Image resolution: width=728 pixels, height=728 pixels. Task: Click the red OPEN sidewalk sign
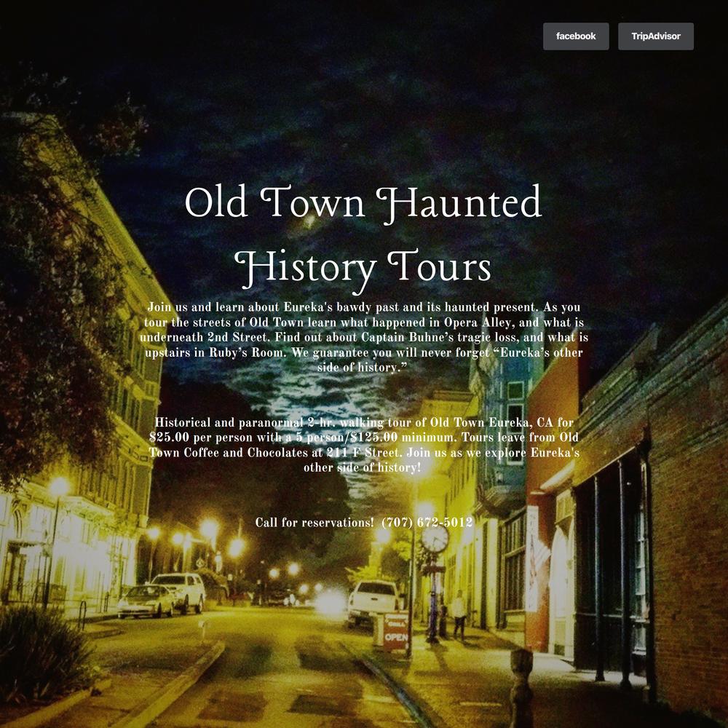coord(395,630)
